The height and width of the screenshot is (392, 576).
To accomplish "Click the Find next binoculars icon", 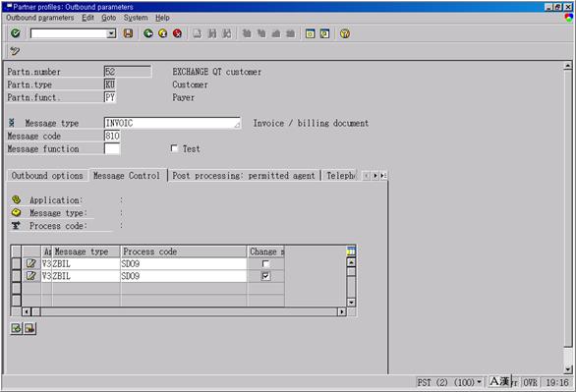I will 227,33.
